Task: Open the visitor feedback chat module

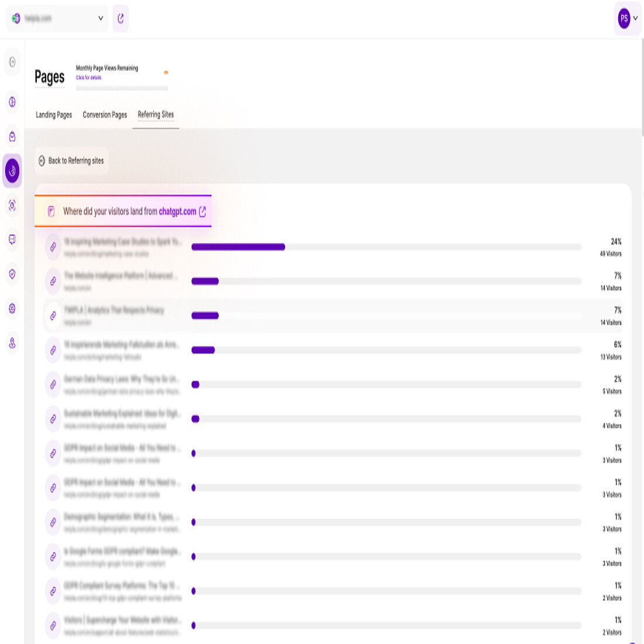Action: (12, 240)
